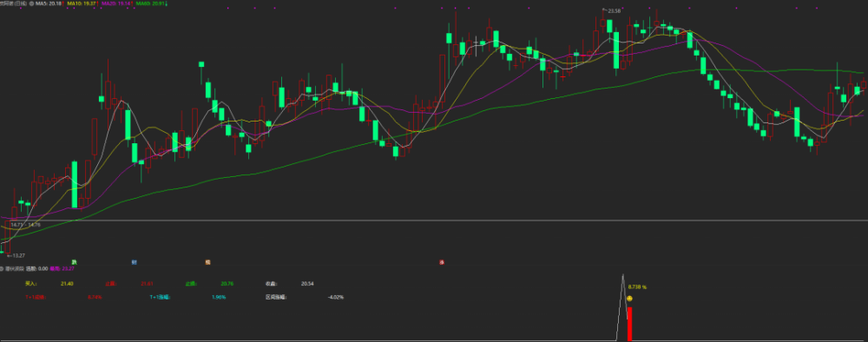Image resolution: width=868 pixels, height=342 pixels.
Task: Open indicator panel settings icon at its title
Action: [x=2, y=268]
